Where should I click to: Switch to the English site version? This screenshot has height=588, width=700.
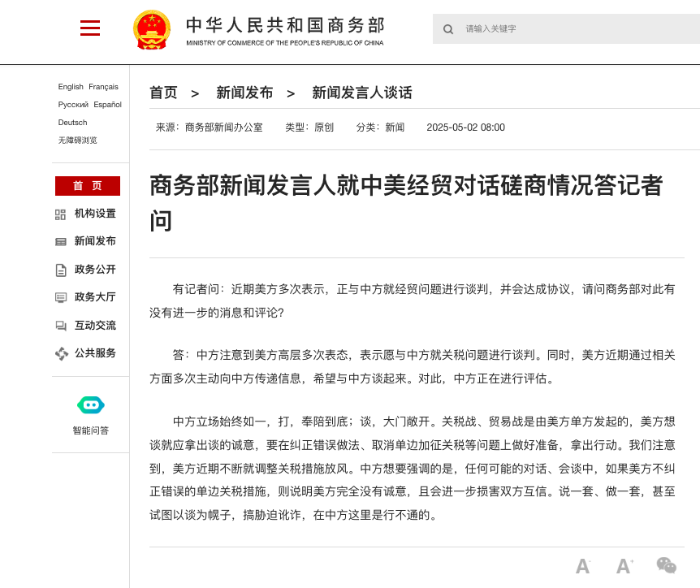71,87
